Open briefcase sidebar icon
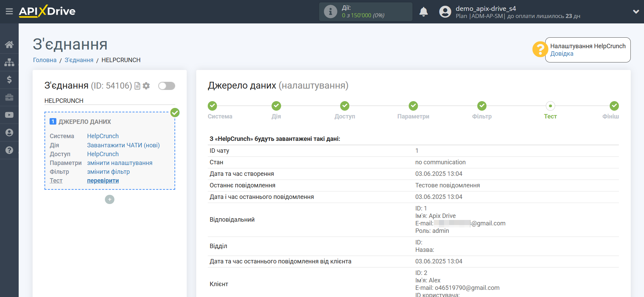 9,97
